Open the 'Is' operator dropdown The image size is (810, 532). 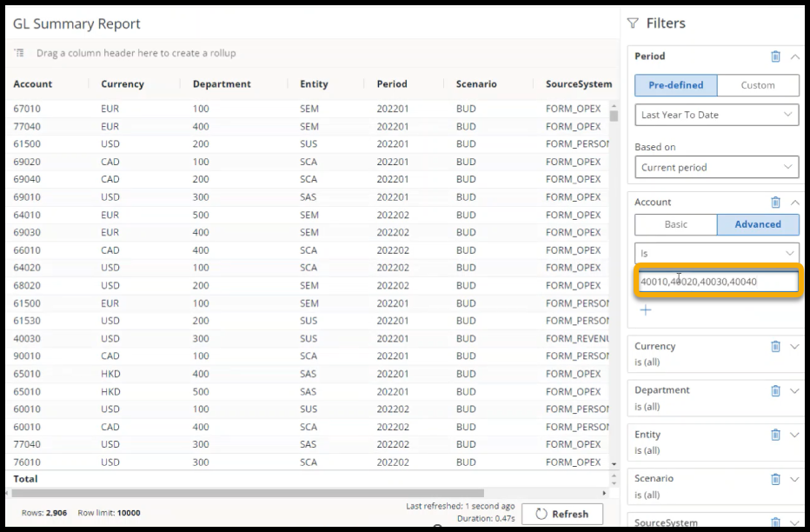[716, 254]
